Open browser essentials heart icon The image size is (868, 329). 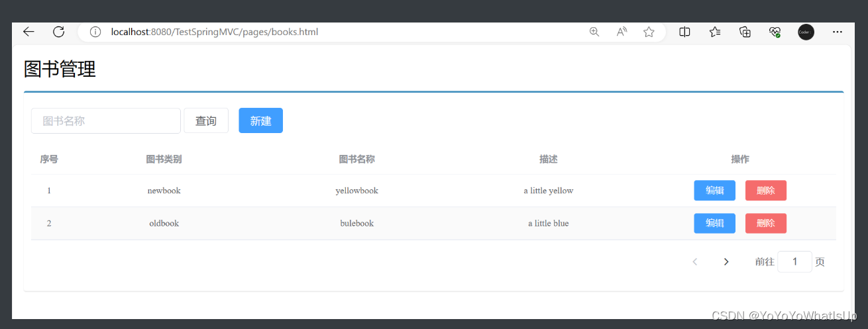[775, 32]
